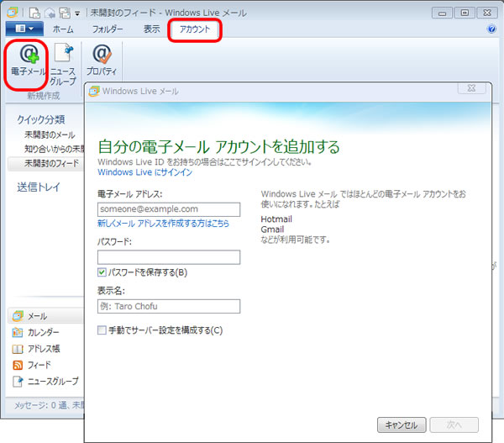Select 未開封のメール in quick views

click(50, 134)
